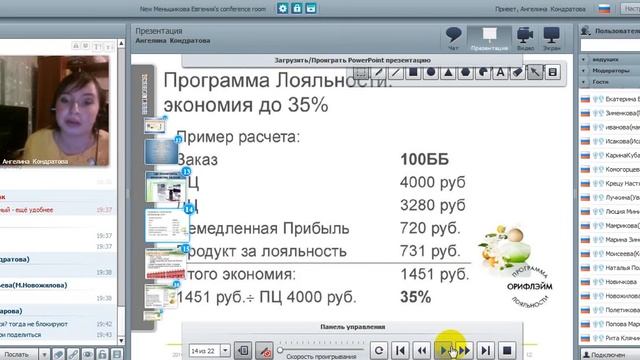The width and height of the screenshot is (640, 360).
Task: Click the save whiteboard disk icon
Action: pyautogui.click(x=552, y=73)
